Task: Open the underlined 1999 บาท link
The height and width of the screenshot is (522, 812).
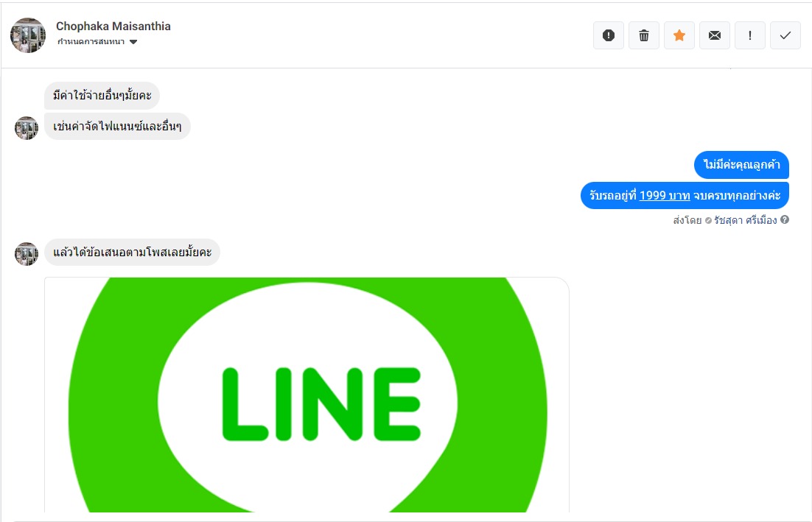Action: coord(665,196)
